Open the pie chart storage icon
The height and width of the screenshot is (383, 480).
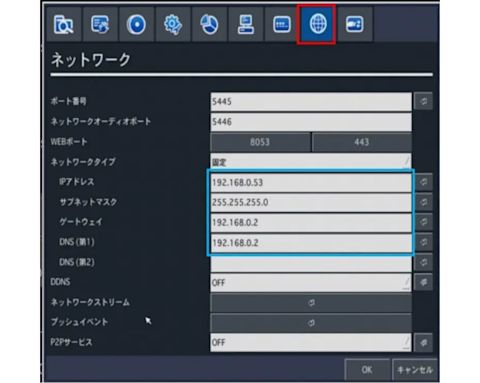(209, 24)
